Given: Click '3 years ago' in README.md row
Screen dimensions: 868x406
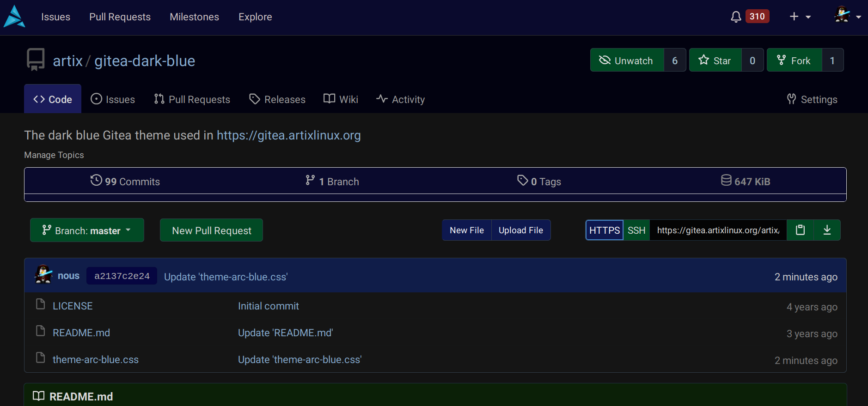Looking at the screenshot, I should point(812,333).
